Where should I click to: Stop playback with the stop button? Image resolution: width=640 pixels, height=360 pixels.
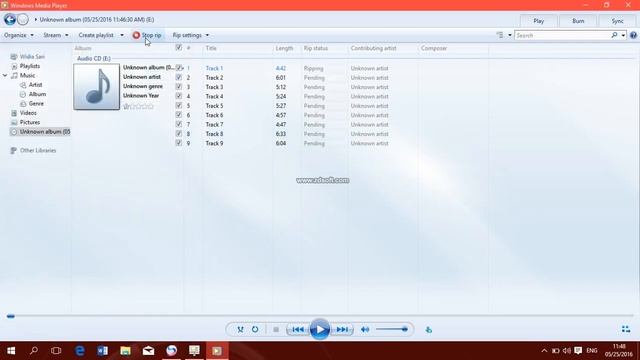pyautogui.click(x=276, y=329)
